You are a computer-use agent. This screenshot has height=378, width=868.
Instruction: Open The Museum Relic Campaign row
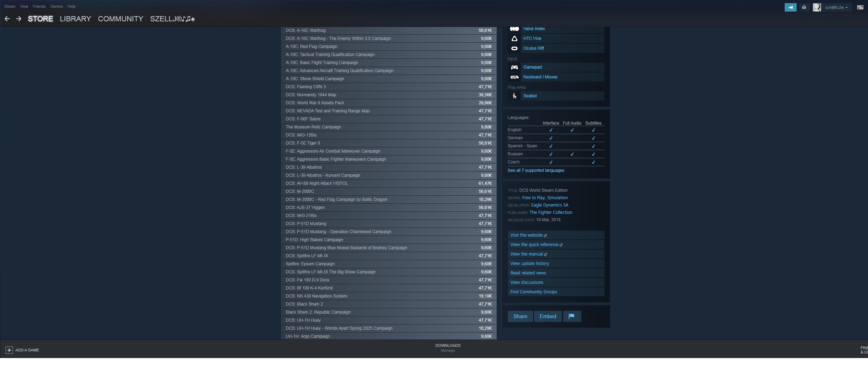pos(389,127)
